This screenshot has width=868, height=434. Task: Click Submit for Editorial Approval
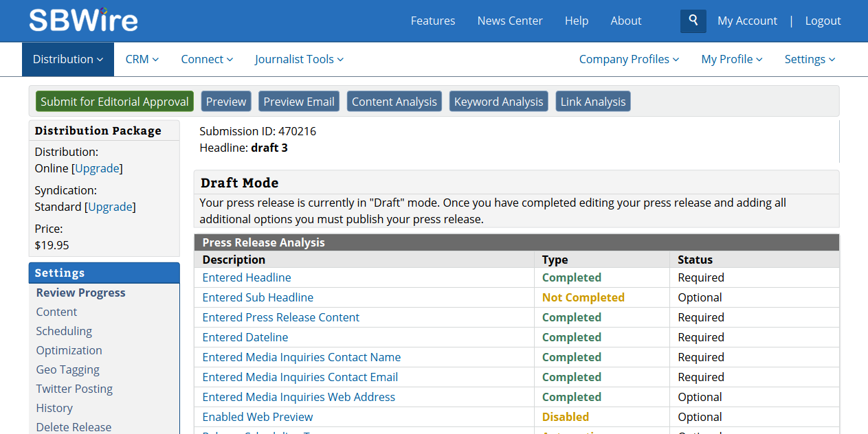click(x=115, y=102)
